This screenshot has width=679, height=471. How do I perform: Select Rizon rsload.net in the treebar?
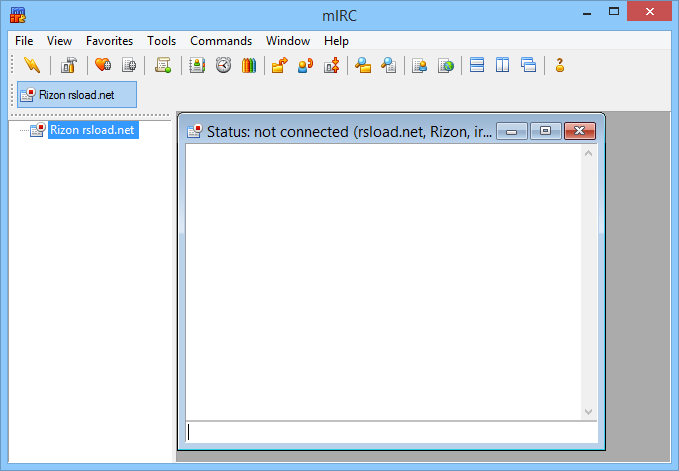[92, 130]
